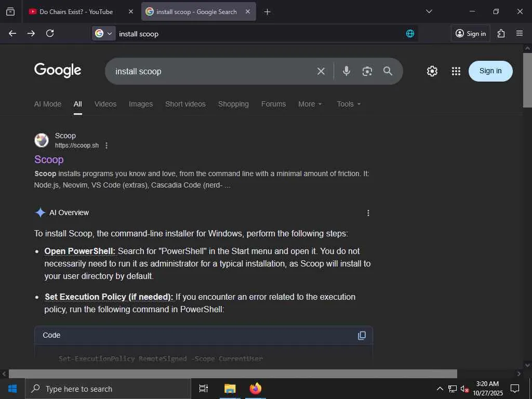Click the Set-ExecutionPolicy code line
Image resolution: width=532 pixels, height=399 pixels.
click(x=161, y=358)
